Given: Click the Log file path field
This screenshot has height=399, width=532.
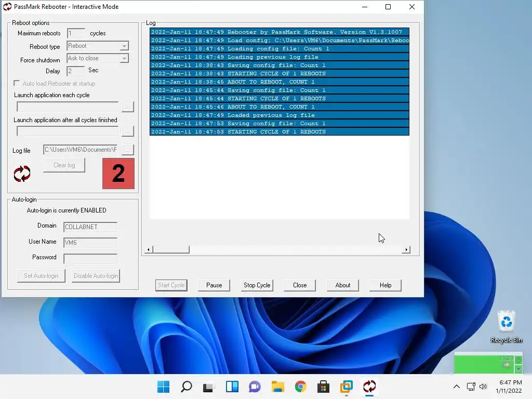Looking at the screenshot, I should pyautogui.click(x=81, y=150).
